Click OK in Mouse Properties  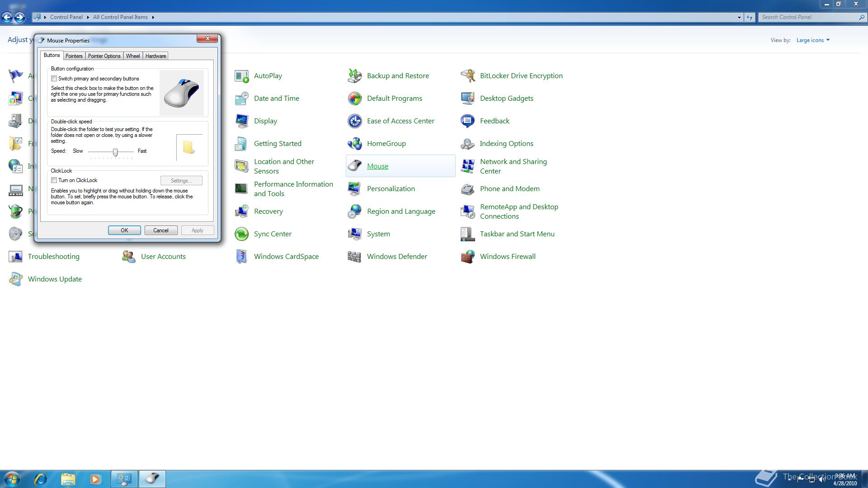(124, 230)
